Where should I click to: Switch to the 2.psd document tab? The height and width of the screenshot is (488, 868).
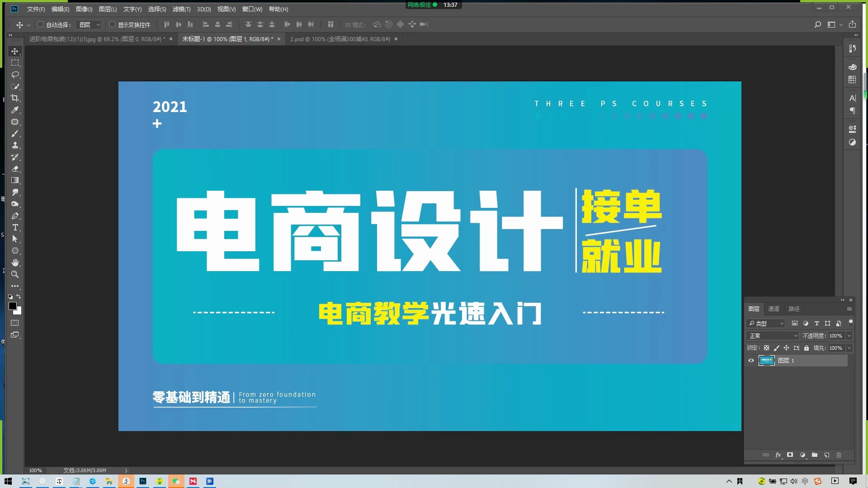pos(340,39)
